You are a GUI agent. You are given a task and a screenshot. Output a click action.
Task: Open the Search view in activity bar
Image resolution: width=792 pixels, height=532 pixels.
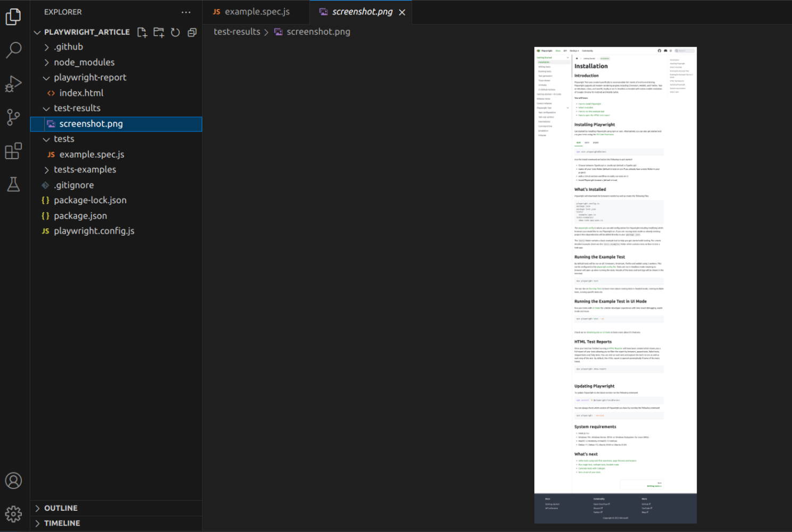tap(13, 50)
